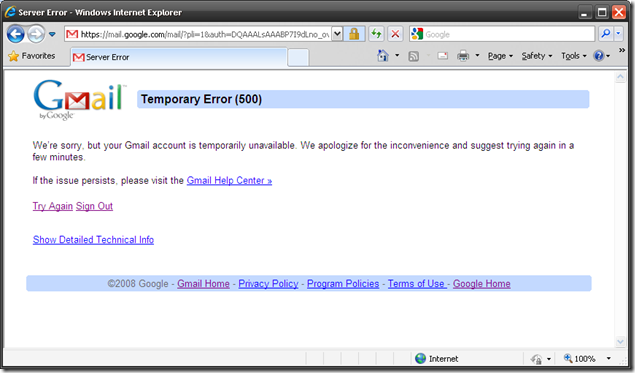The image size is (635, 373).
Task: Click the RSS feeds icon
Action: (x=413, y=56)
